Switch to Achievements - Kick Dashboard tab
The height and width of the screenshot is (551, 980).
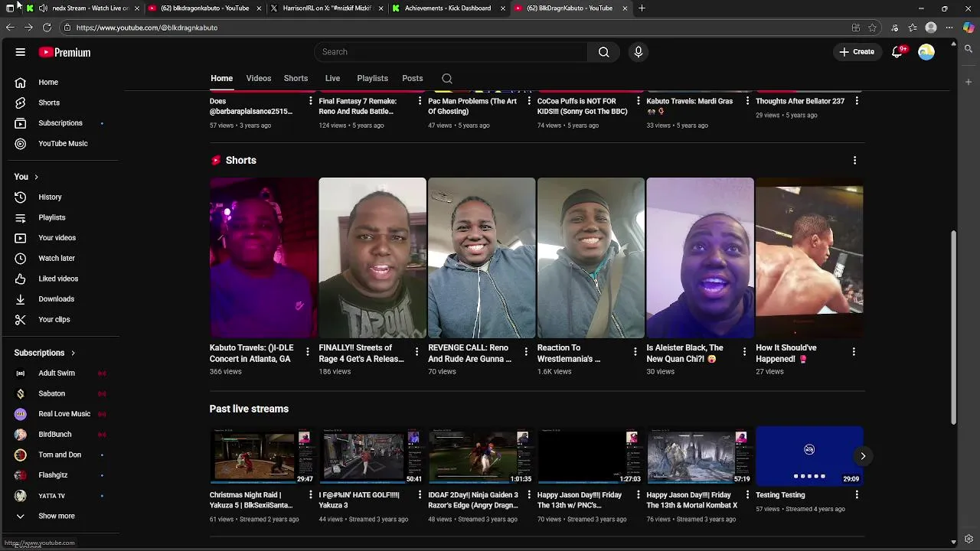pos(448,8)
